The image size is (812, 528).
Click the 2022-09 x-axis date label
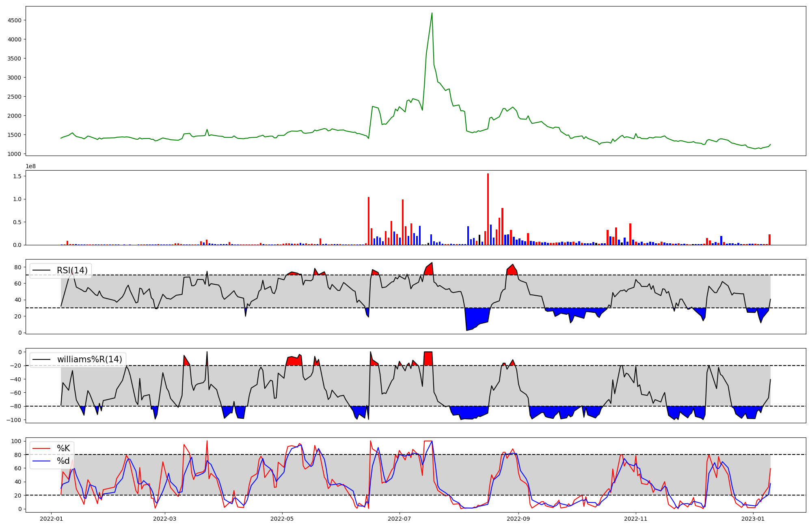pos(518,519)
